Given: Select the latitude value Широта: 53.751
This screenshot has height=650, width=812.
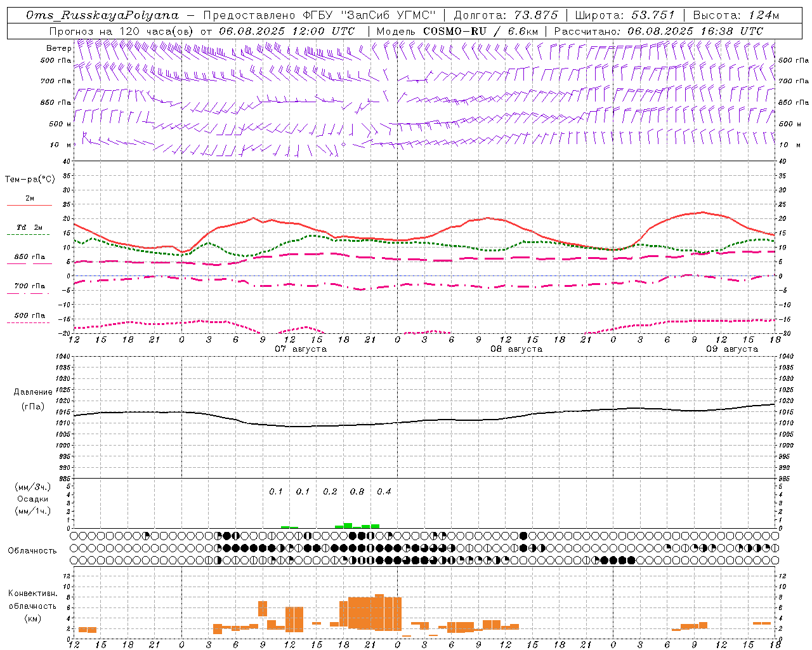Looking at the screenshot, I should click(625, 15).
